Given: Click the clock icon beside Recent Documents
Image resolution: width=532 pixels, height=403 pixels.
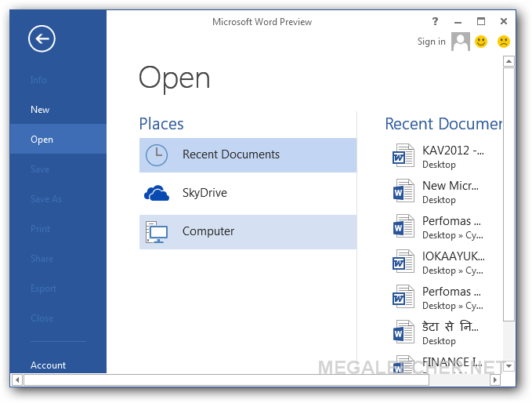Looking at the screenshot, I should (157, 155).
